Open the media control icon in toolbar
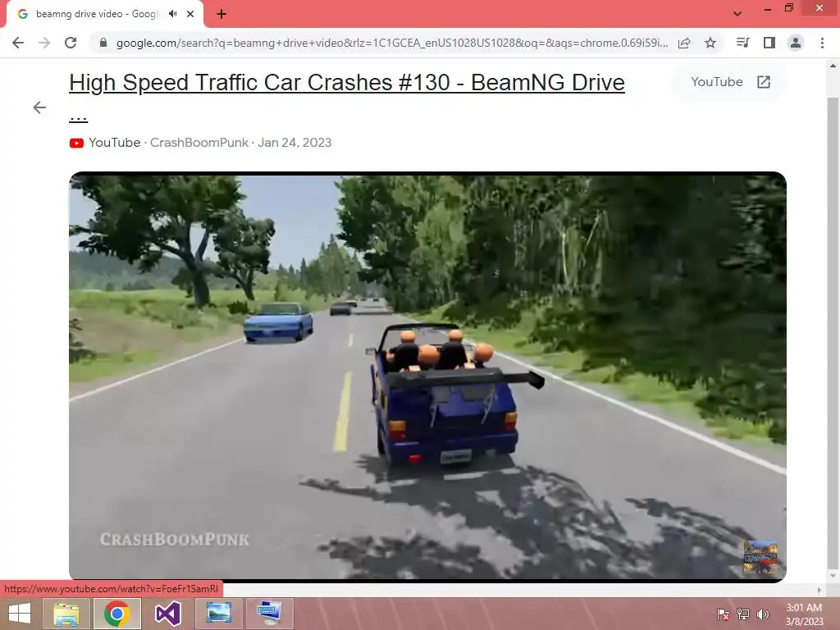The image size is (840, 630). (x=742, y=43)
